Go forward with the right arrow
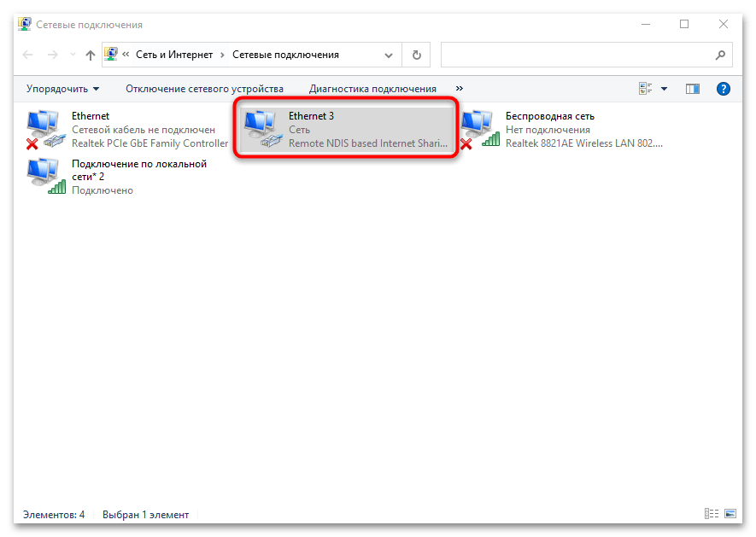The width and height of the screenshot is (756, 537). click(x=53, y=55)
